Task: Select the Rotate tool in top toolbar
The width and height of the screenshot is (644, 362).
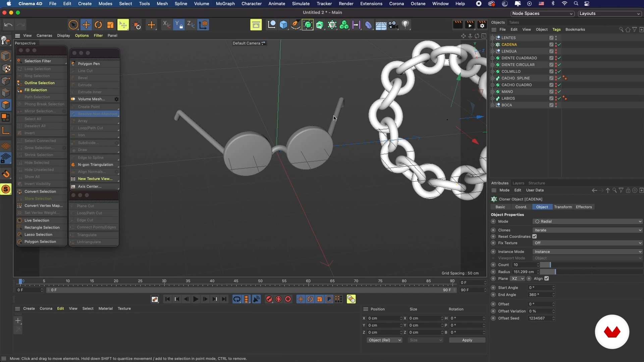Action: 98,25
